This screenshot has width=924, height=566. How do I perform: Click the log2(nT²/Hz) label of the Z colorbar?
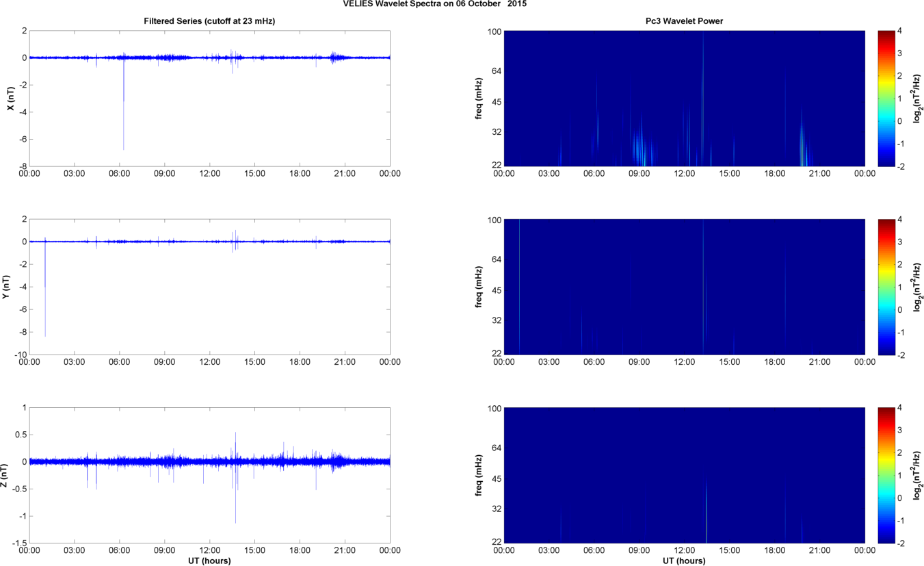918,475
